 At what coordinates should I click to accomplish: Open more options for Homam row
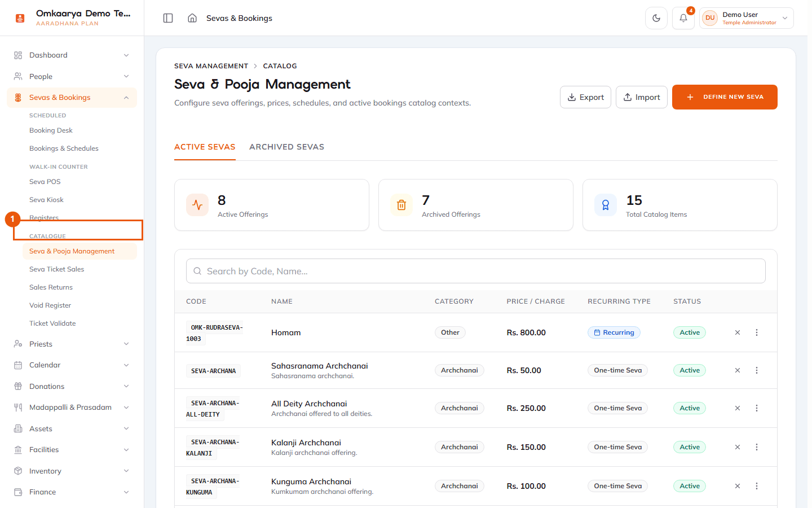[757, 332]
